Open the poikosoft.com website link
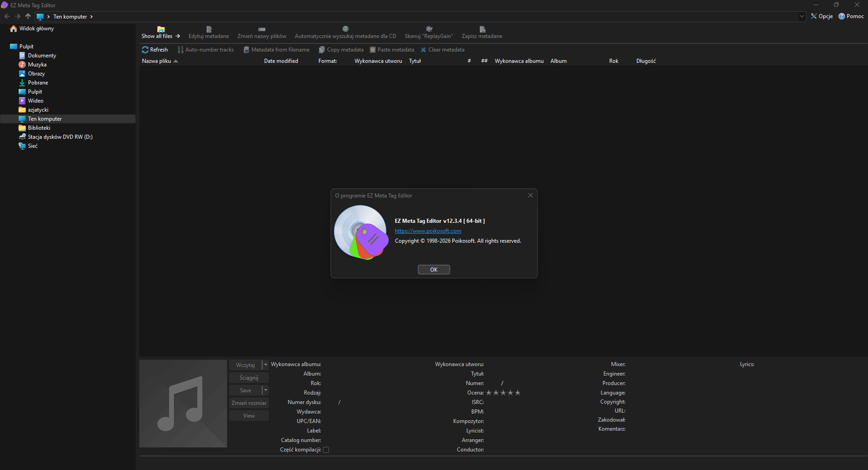 [428, 231]
